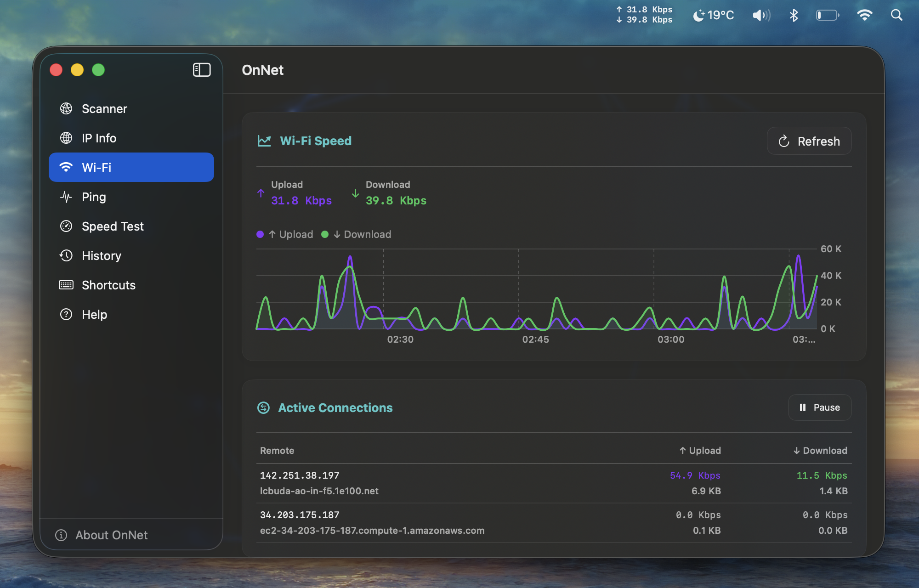Open the Bluetooth menu bar icon

coord(794,15)
